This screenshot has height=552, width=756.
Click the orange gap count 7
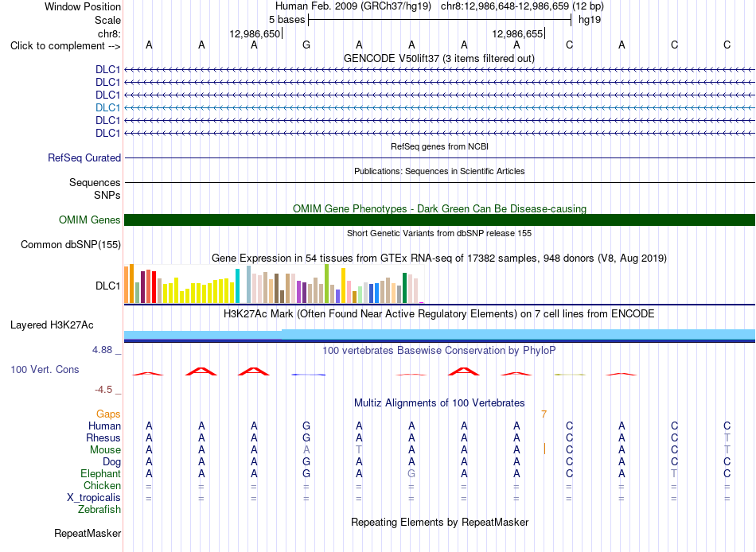(544, 414)
